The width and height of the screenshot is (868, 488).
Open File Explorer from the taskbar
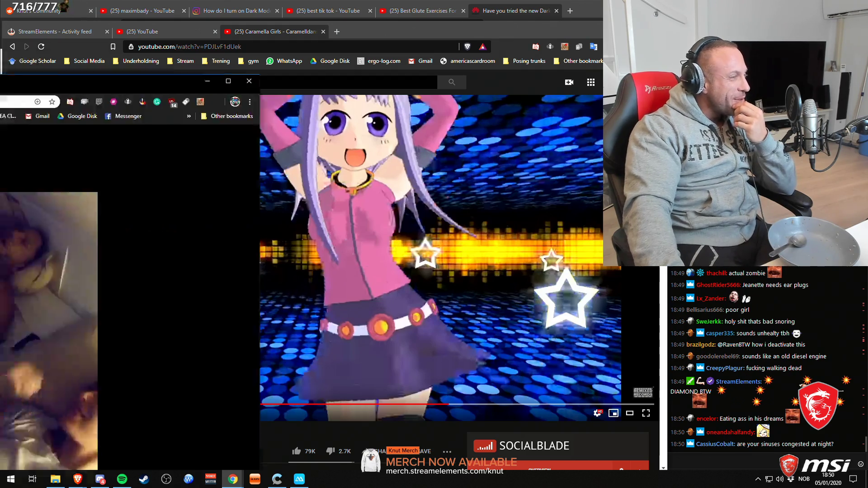pyautogui.click(x=55, y=479)
